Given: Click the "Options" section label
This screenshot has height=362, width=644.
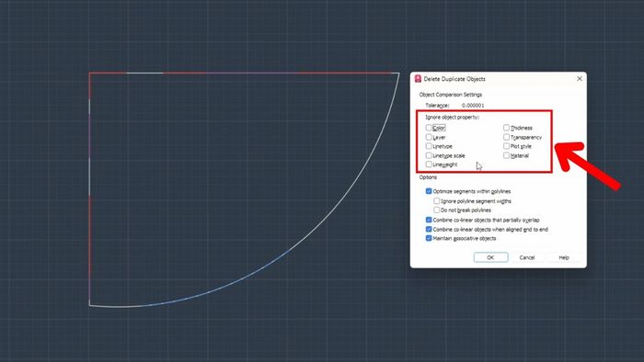Looking at the screenshot, I should tap(428, 177).
